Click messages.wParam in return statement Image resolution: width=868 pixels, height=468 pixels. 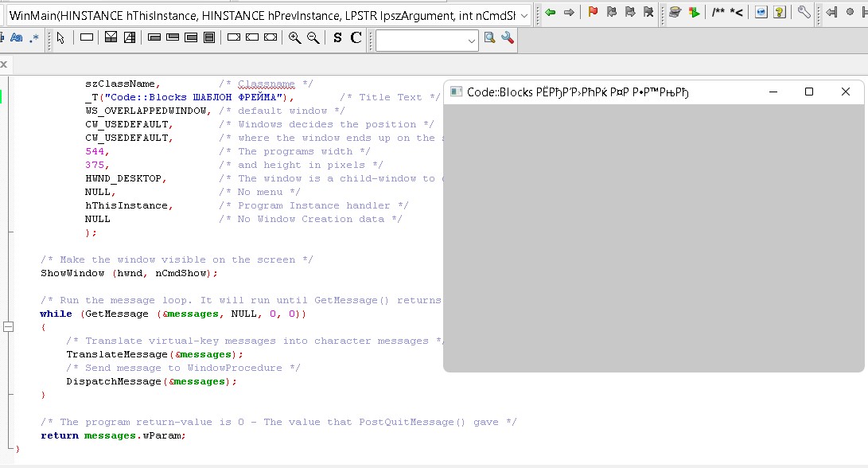click(x=133, y=435)
